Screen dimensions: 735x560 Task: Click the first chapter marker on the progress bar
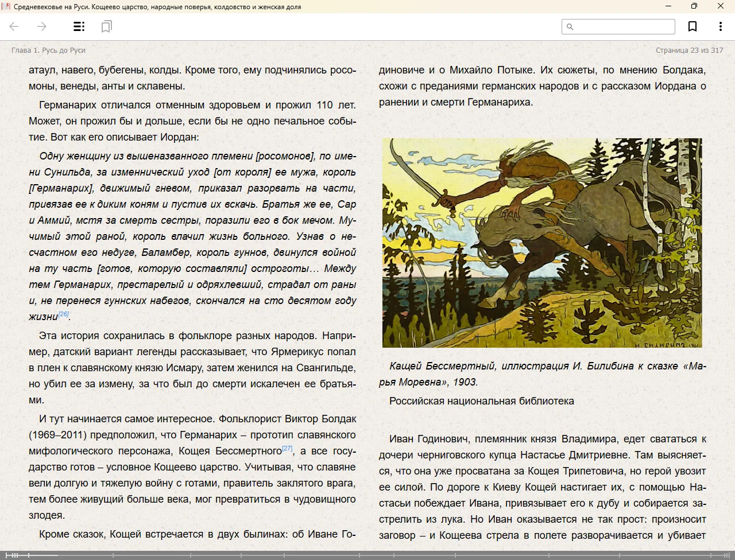6,555
